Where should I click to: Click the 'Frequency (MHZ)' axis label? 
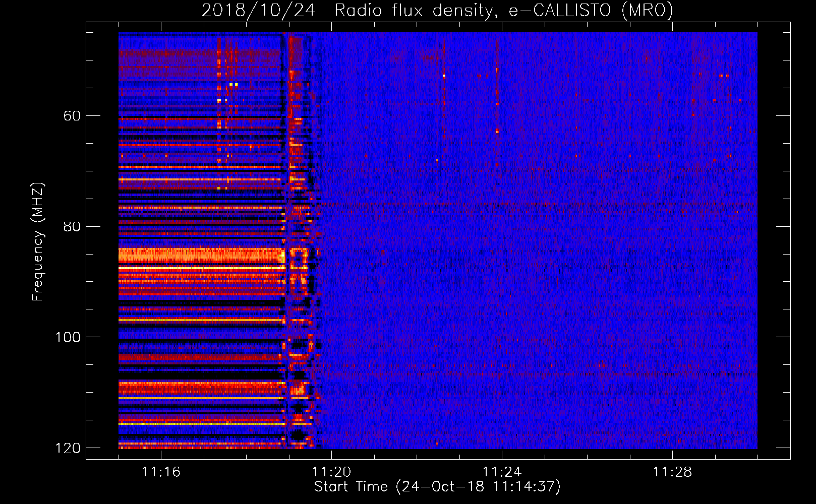click(38, 242)
